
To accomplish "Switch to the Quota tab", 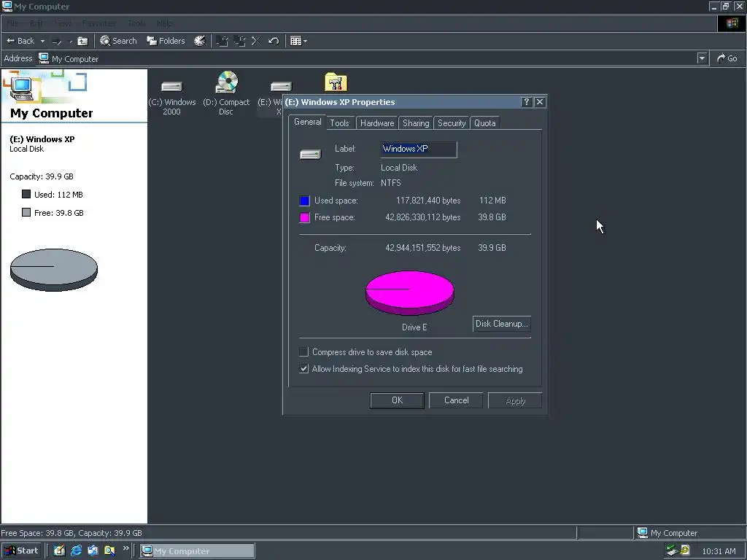I will tap(485, 123).
